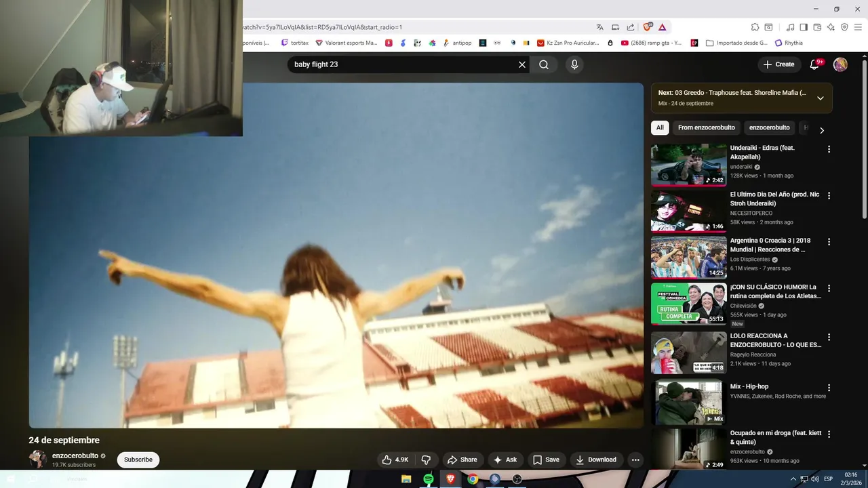This screenshot has height=488, width=868.
Task: Open the browser hamburger menu
Action: tap(858, 27)
